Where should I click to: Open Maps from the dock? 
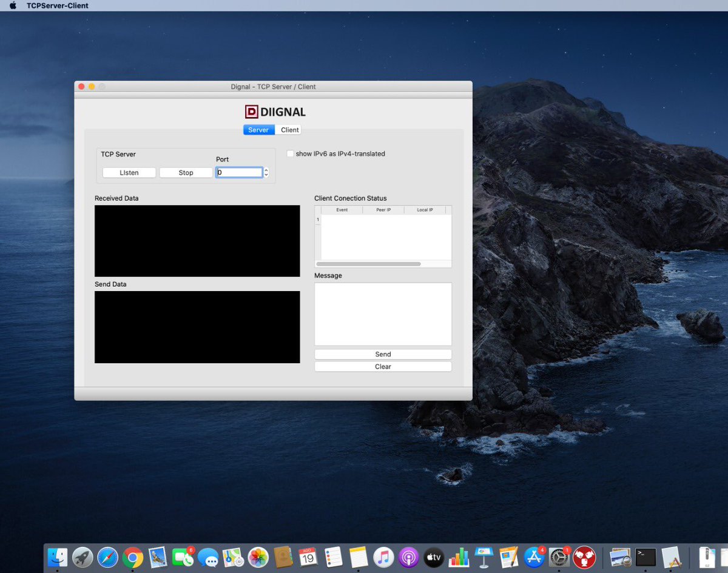(x=233, y=557)
